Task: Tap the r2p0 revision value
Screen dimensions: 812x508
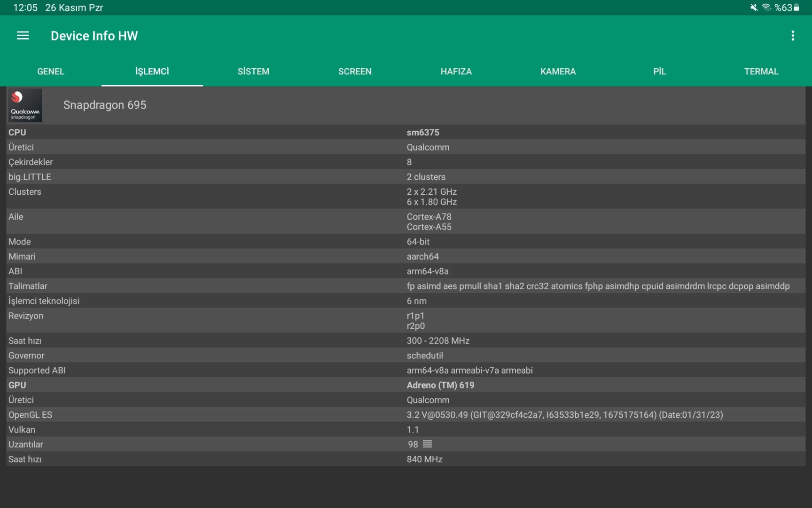Action: coord(416,326)
